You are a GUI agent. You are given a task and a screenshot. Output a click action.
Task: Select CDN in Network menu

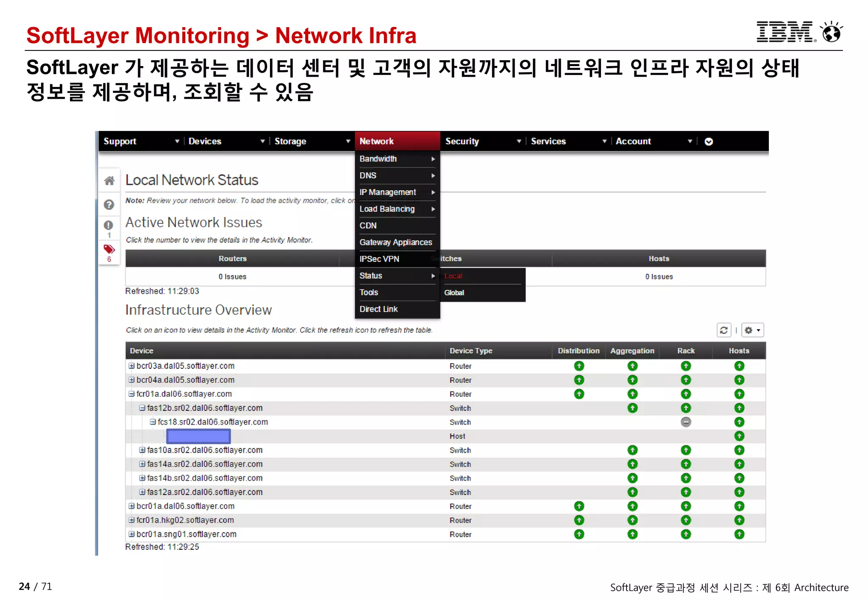click(397, 225)
